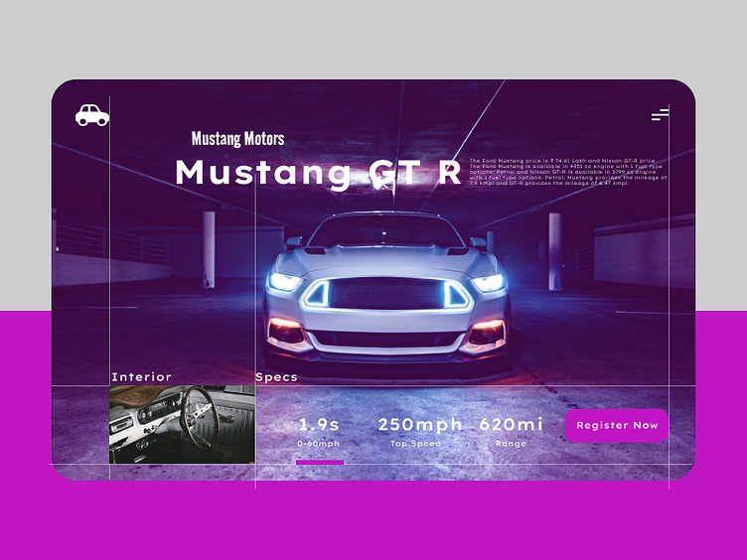
Task: Select the 620mi range stat
Action: [511, 424]
